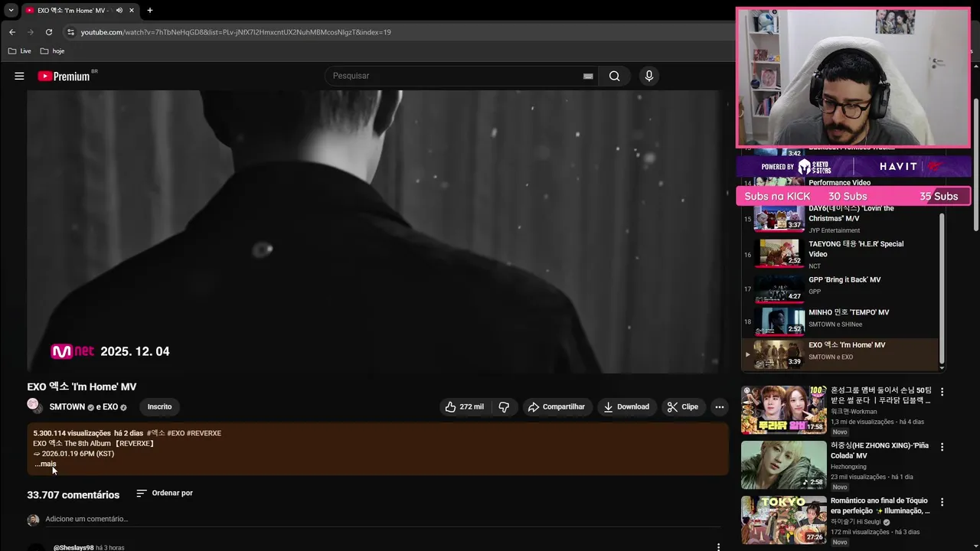Open options menu for Hi Seulgi video
The height and width of the screenshot is (551, 980).
tap(942, 502)
